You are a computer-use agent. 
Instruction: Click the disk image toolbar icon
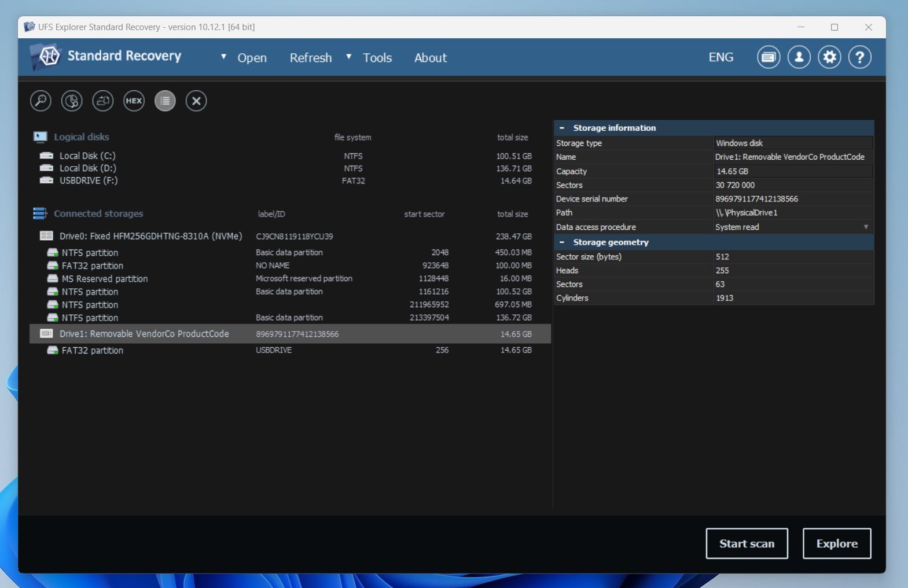coord(103,101)
